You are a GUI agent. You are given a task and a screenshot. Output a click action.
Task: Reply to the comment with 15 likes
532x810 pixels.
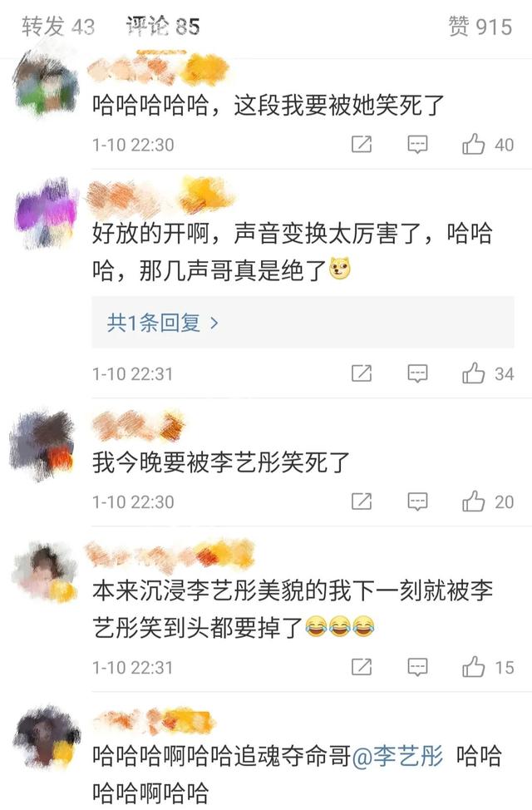pyautogui.click(x=417, y=667)
